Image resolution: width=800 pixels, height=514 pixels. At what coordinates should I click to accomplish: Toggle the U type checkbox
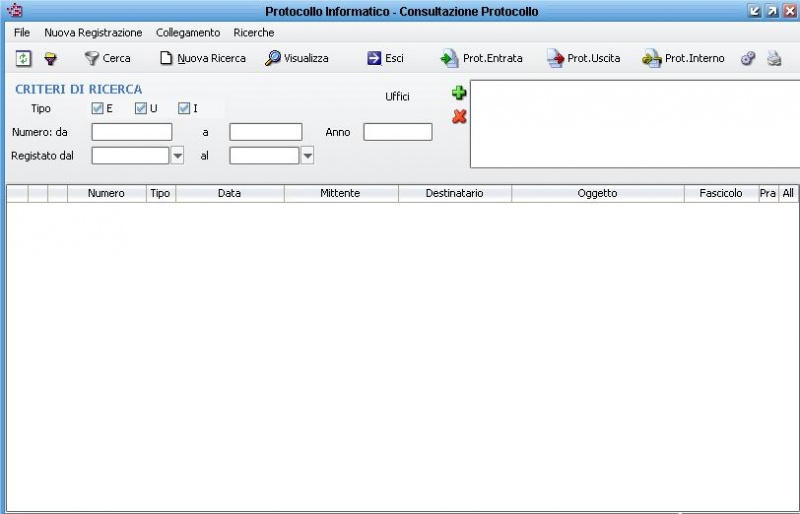pyautogui.click(x=140, y=108)
